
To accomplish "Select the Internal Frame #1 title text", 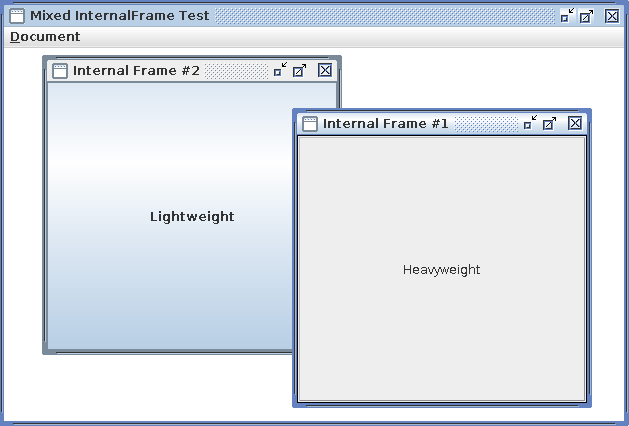I will (x=386, y=124).
